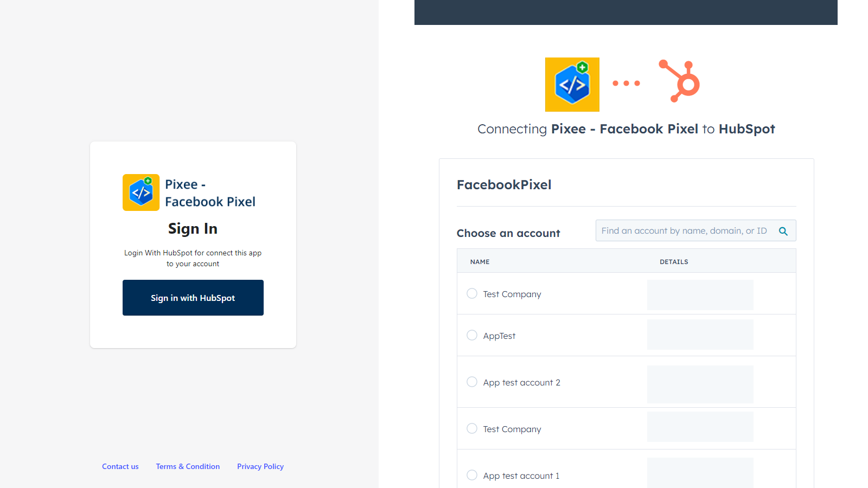Image resolution: width=868 pixels, height=488 pixels.
Task: Select the App test account 2 option
Action: point(471,382)
